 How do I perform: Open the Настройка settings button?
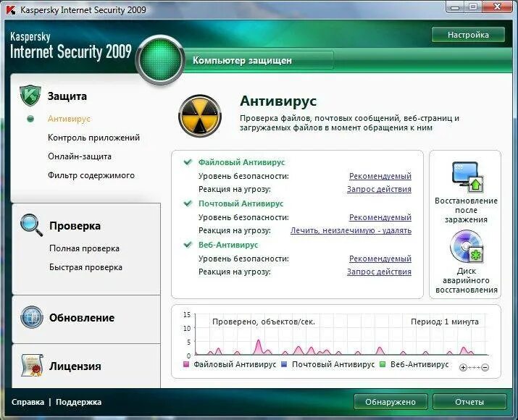tap(468, 35)
